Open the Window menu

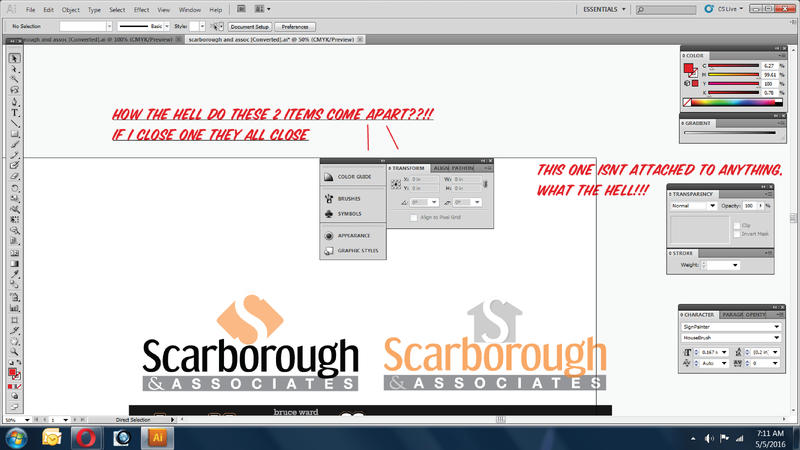click(x=190, y=10)
